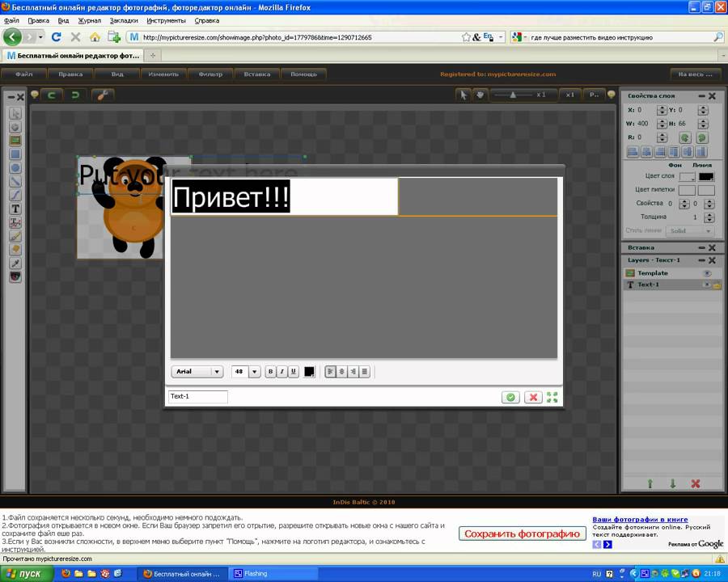728x582 pixels.
Task: Select the ellipse shape tool
Action: coord(15,168)
